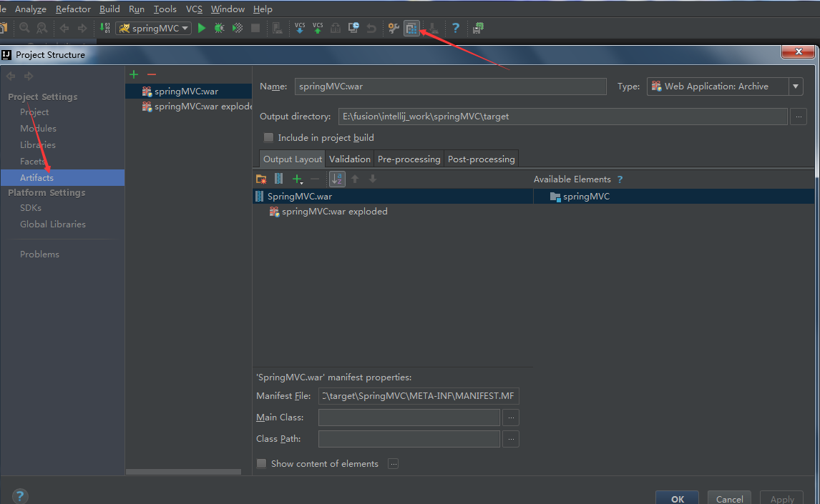Click the green plus Add artifact icon

[134, 74]
